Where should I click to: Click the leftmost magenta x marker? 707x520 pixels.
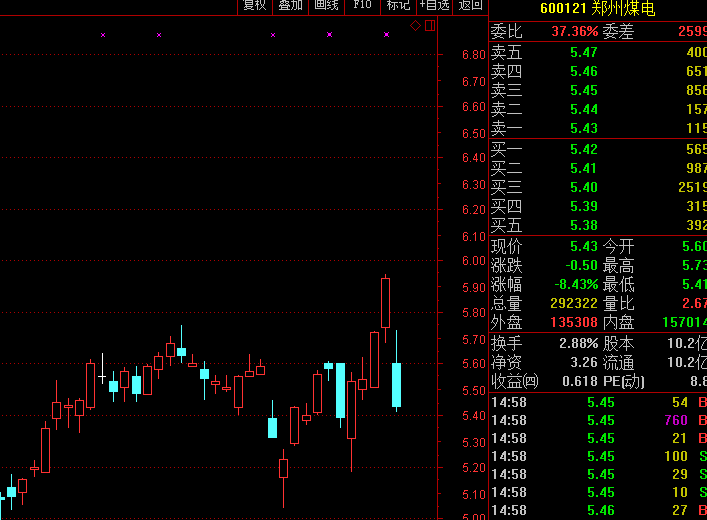pyautogui.click(x=103, y=36)
